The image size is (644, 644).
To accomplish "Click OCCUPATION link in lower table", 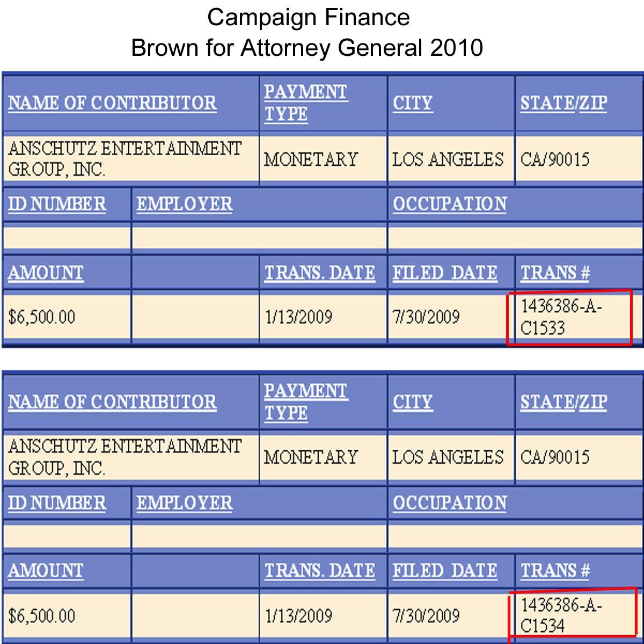I will 449,503.
